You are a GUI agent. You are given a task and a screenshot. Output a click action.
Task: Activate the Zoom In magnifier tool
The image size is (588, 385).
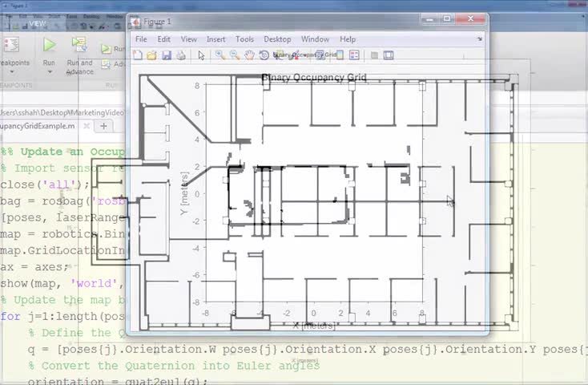pyautogui.click(x=220, y=55)
